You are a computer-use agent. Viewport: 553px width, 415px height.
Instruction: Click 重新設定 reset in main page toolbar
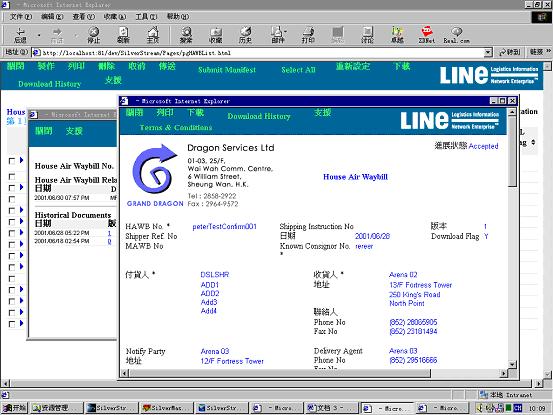[353, 66]
